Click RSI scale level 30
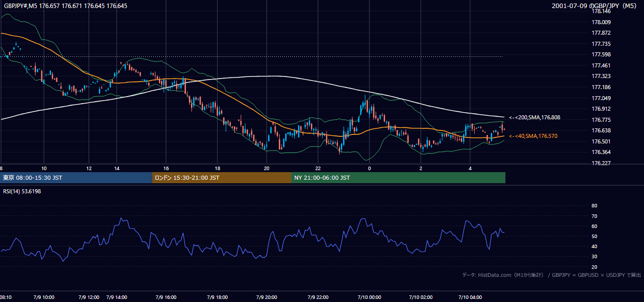Screen dimensions: 644x302 (594, 257)
